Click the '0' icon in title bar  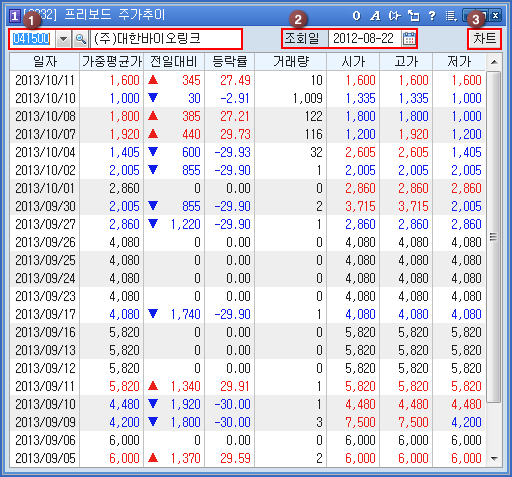click(x=356, y=16)
